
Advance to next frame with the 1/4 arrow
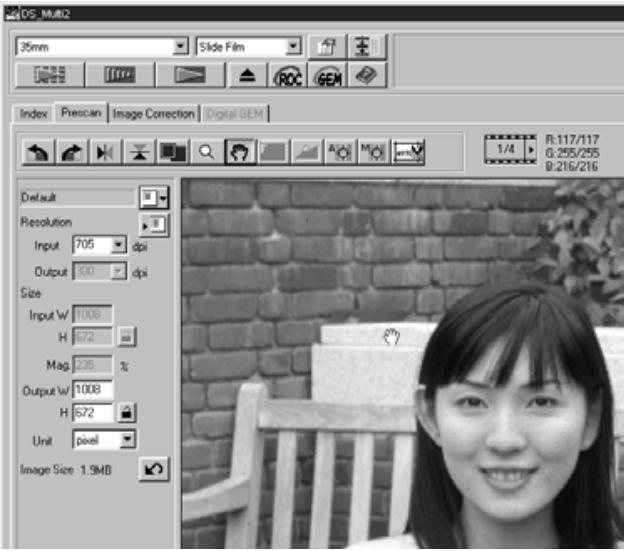[531, 150]
